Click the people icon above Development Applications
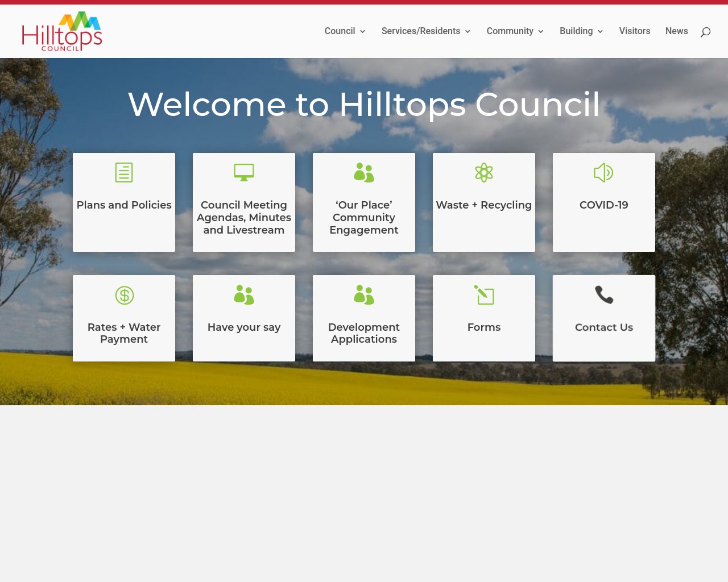This screenshot has height=582, width=728. pos(364,294)
